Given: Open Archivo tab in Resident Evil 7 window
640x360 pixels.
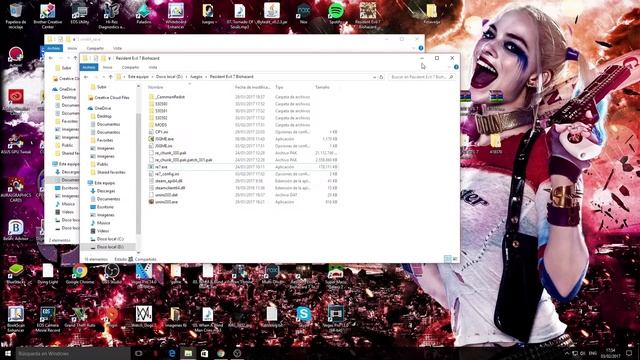Looking at the screenshot, I should (89, 67).
